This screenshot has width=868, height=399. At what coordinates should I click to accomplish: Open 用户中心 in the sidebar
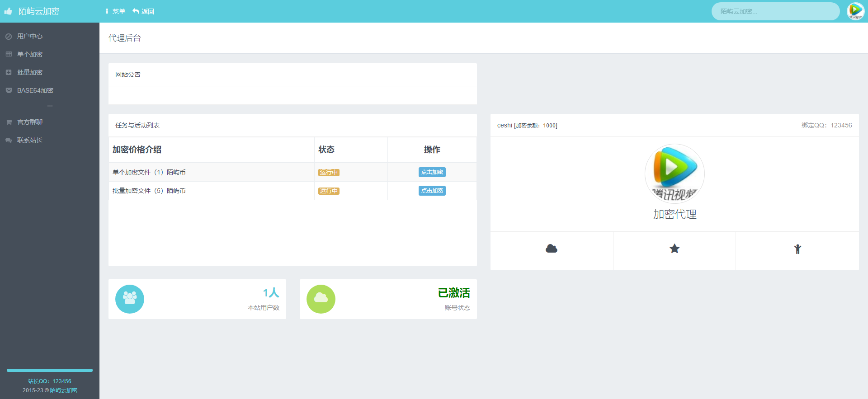(30, 36)
